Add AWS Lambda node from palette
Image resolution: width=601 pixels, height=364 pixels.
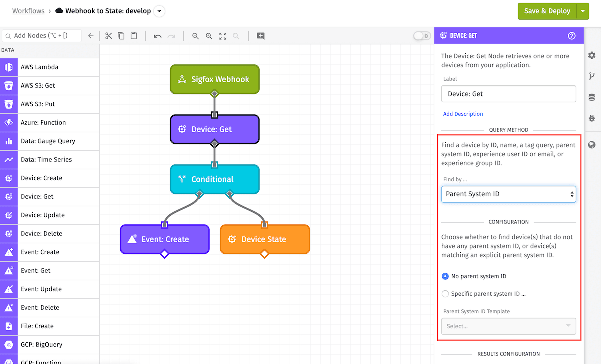50,67
